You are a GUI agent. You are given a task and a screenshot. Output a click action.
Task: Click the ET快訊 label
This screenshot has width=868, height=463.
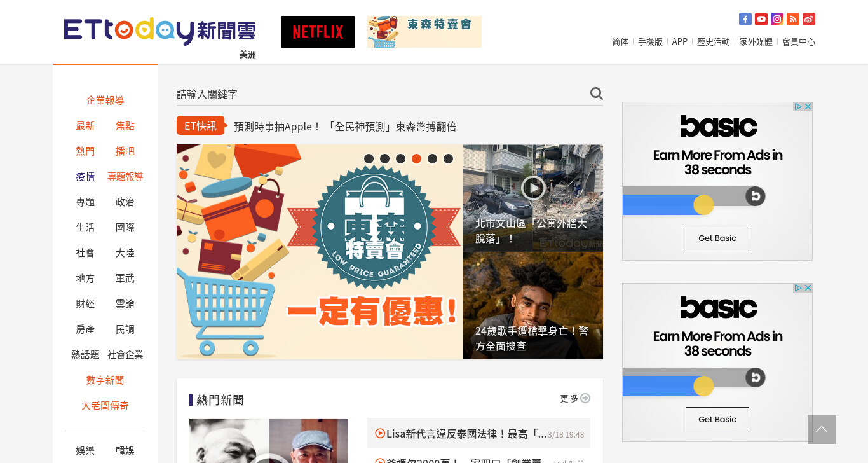point(200,125)
